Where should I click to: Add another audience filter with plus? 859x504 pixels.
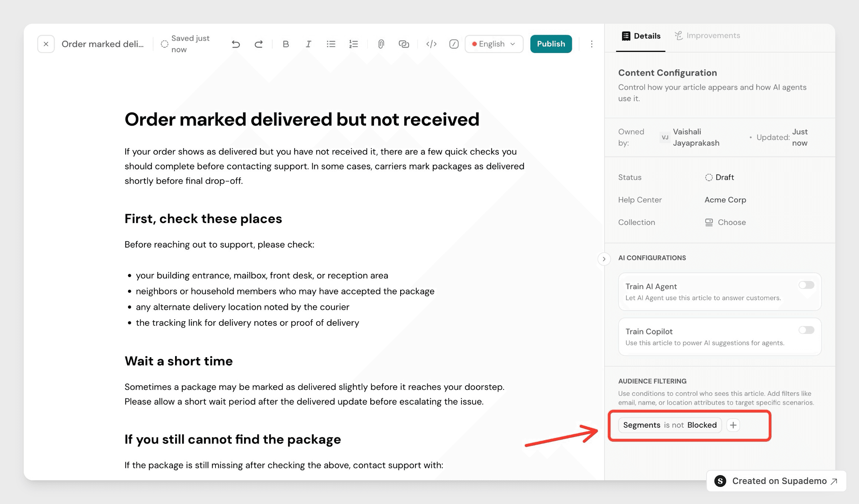pos(733,425)
